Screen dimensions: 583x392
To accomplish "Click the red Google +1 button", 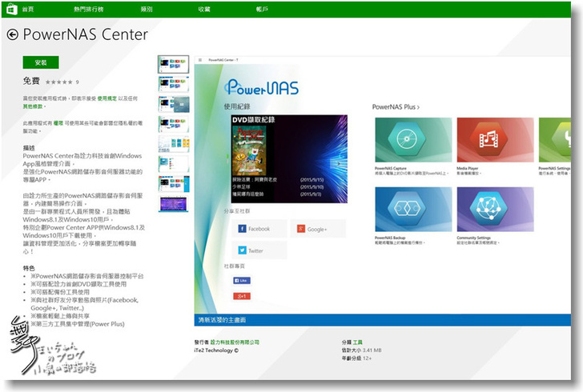I will click(242, 296).
